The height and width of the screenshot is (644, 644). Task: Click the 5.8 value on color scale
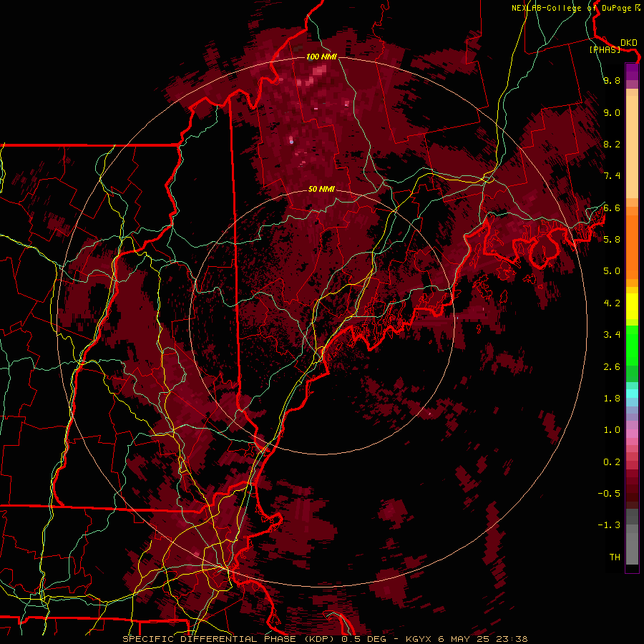[612, 240]
